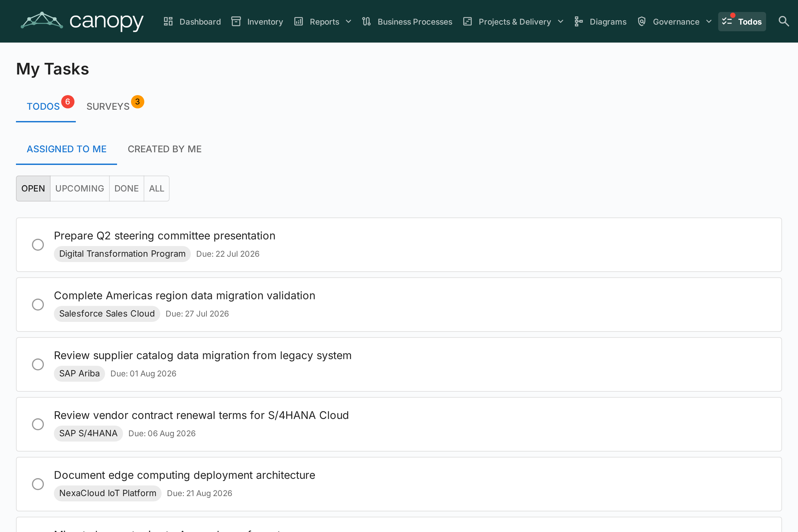The image size is (798, 532).
Task: Click the Inventory archive box icon
Action: pyautogui.click(x=236, y=22)
